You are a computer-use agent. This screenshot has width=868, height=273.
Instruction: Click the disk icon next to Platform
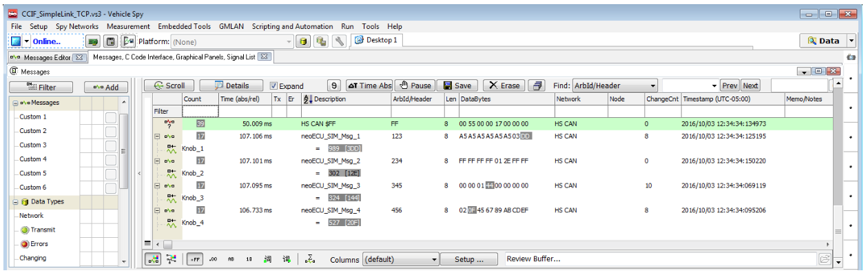(110, 42)
